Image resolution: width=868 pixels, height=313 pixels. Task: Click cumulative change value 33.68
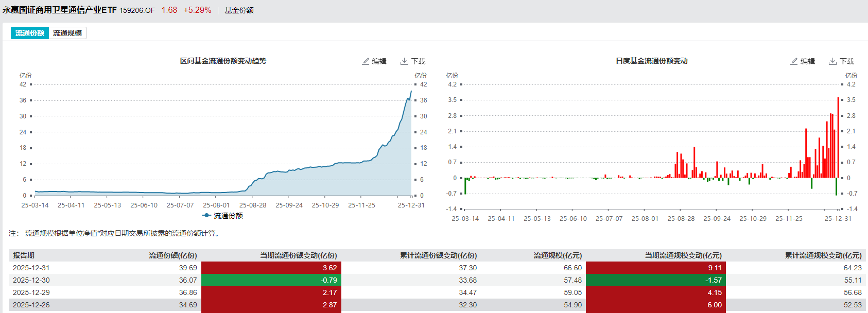pos(468,280)
